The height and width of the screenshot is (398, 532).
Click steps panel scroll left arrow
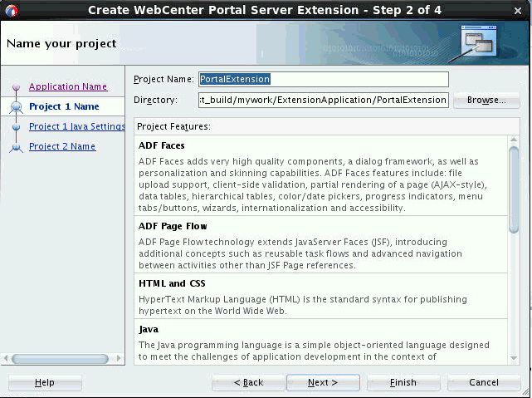click(5, 358)
